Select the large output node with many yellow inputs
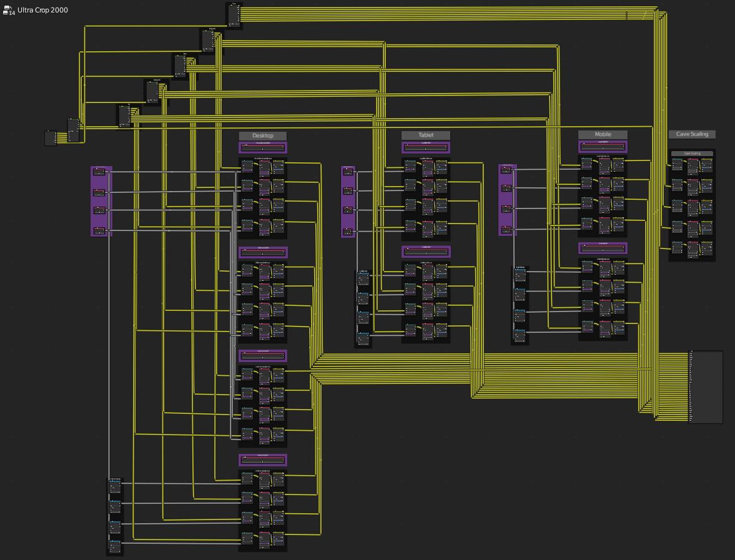Image resolution: width=735 pixels, height=560 pixels. coord(706,386)
